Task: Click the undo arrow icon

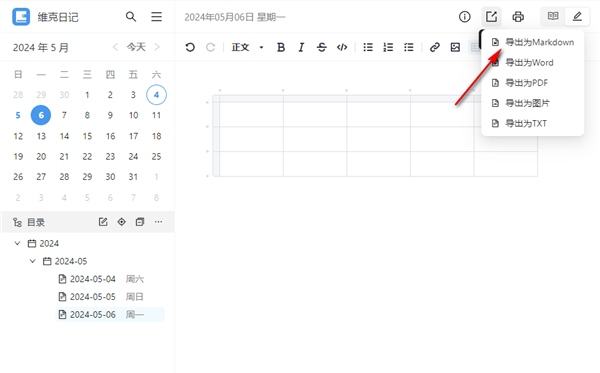Action: tap(190, 47)
